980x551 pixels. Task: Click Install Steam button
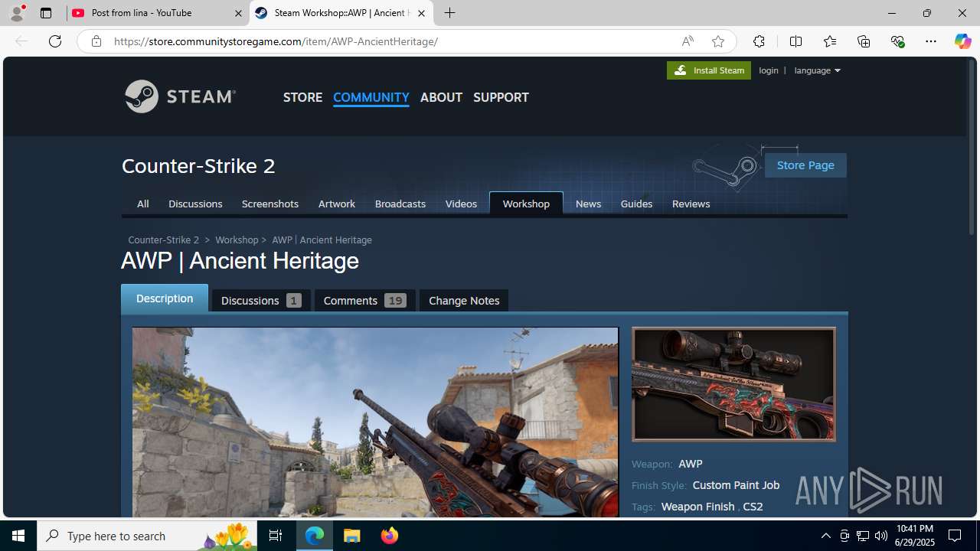click(x=709, y=70)
